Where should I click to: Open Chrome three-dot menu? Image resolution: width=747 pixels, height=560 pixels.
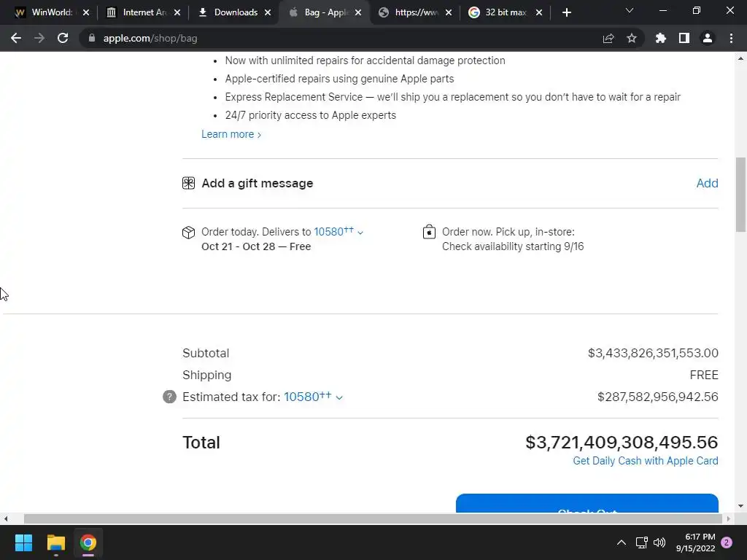731,38
